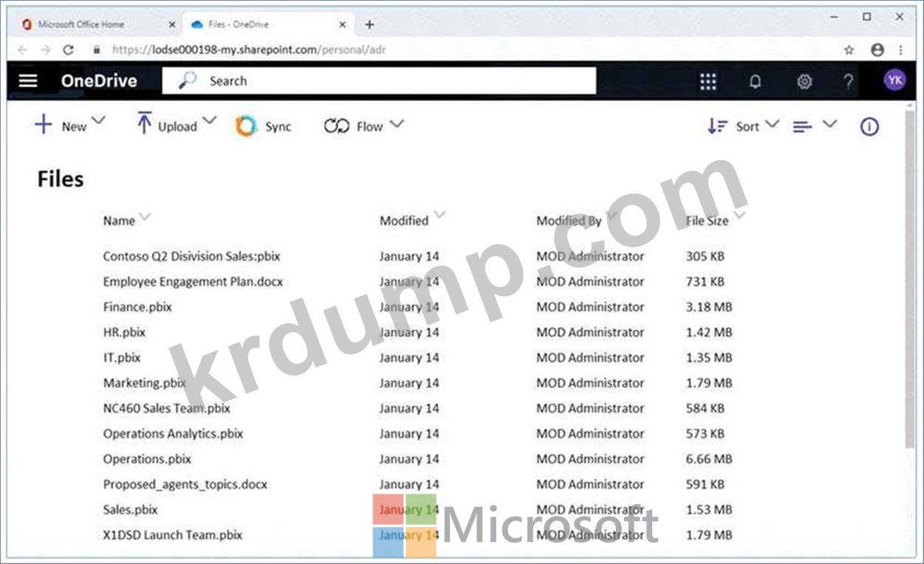Open the settings gear
The image size is (924, 564).
(x=804, y=81)
